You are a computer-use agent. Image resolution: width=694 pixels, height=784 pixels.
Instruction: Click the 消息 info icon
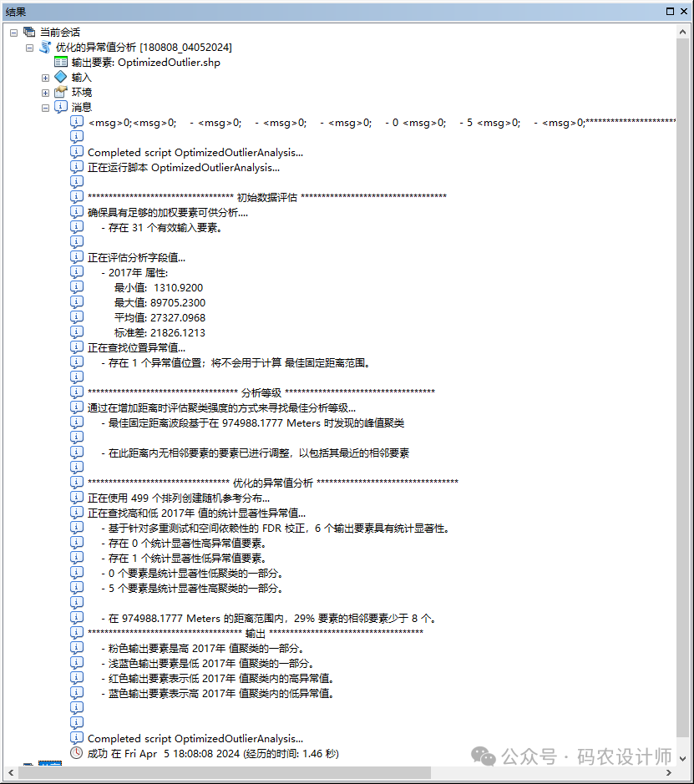[x=60, y=107]
